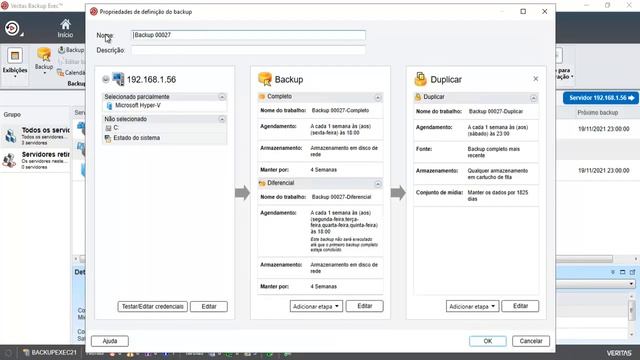Click the first 19/11/2021 23:00:00 cell
Image resolution: width=640 pixels, height=360 pixels.
[x=604, y=129]
